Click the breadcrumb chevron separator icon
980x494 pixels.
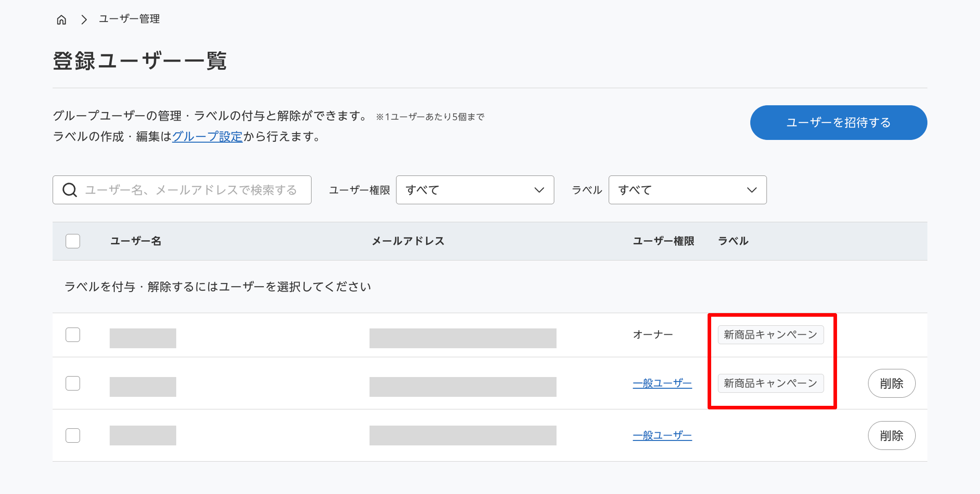point(84,19)
